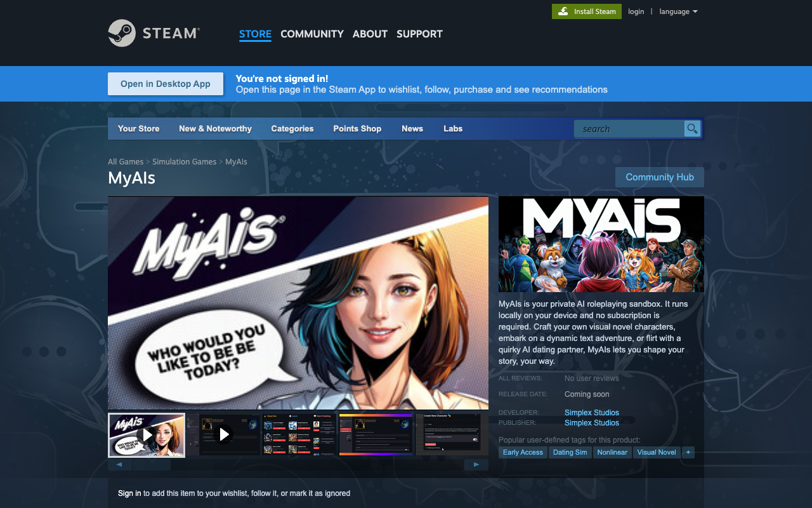This screenshot has height=508, width=812.
Task: Open the STORE top navigation tab
Action: point(255,34)
